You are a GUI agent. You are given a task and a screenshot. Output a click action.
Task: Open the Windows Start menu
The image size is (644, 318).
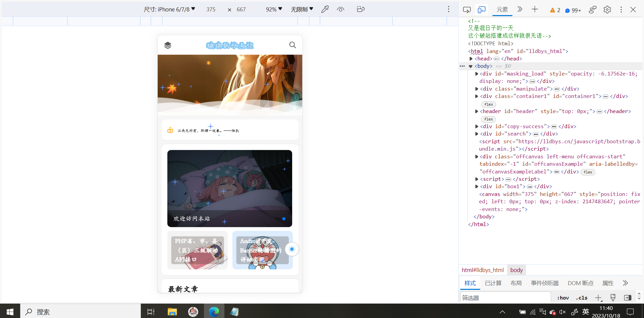pos(10,312)
